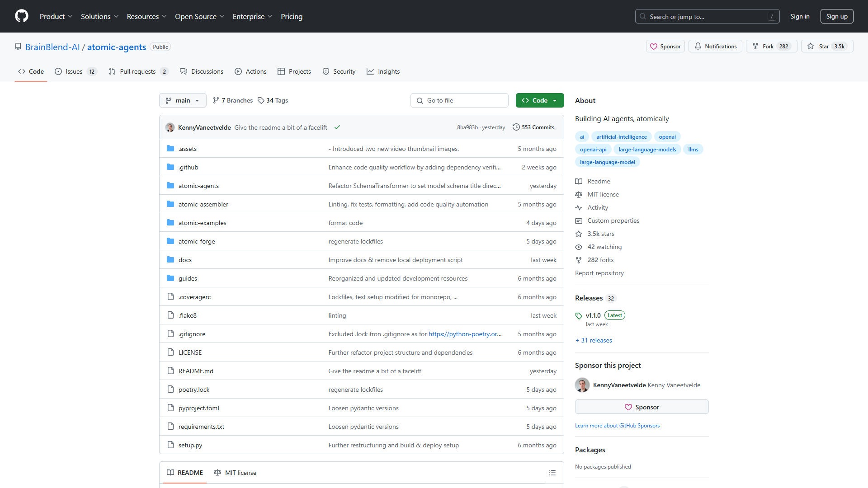Click the docs folder icon
This screenshot has width=868, height=488.
point(170,260)
